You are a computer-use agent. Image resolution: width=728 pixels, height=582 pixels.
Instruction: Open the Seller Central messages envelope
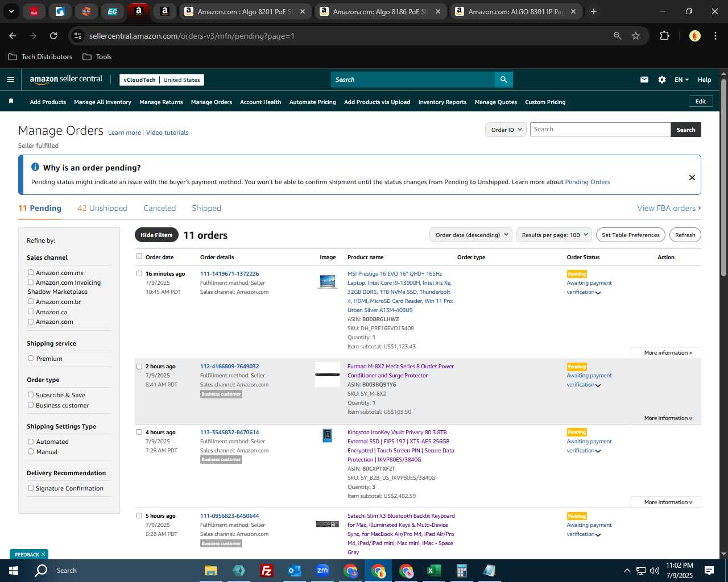[x=644, y=80]
